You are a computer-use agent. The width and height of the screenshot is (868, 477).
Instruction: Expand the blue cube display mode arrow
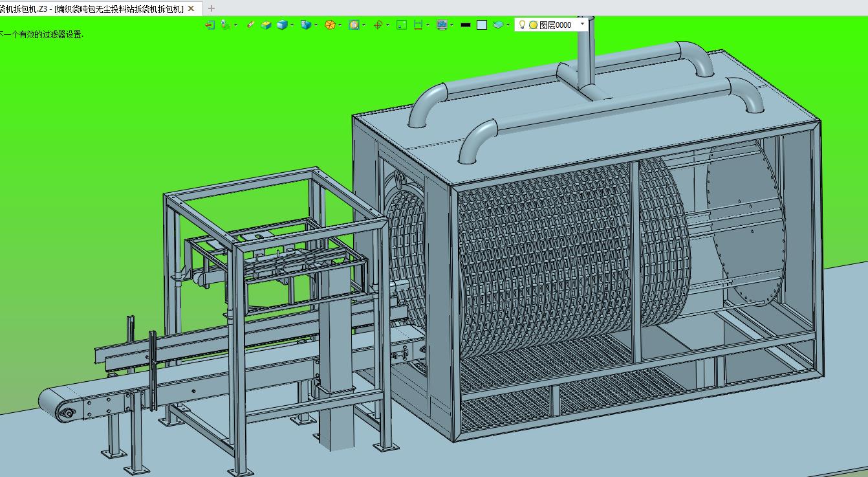292,25
